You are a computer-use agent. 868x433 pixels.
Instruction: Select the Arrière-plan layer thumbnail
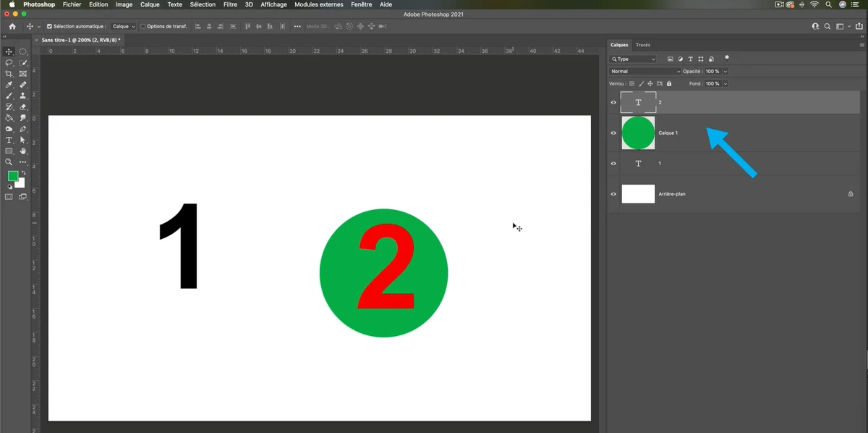point(638,194)
